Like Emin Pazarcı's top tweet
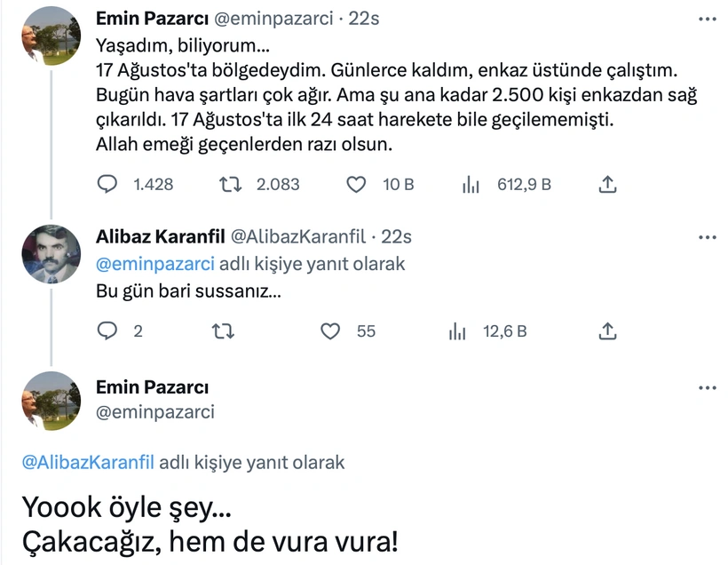 356,185
